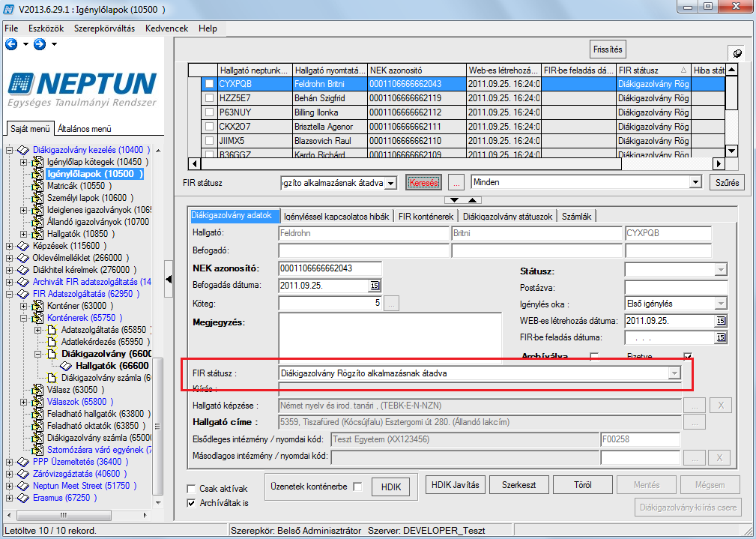This screenshot has height=539, width=756.
Task: Tick checkbox for row JIIMX5
Action: point(209,141)
